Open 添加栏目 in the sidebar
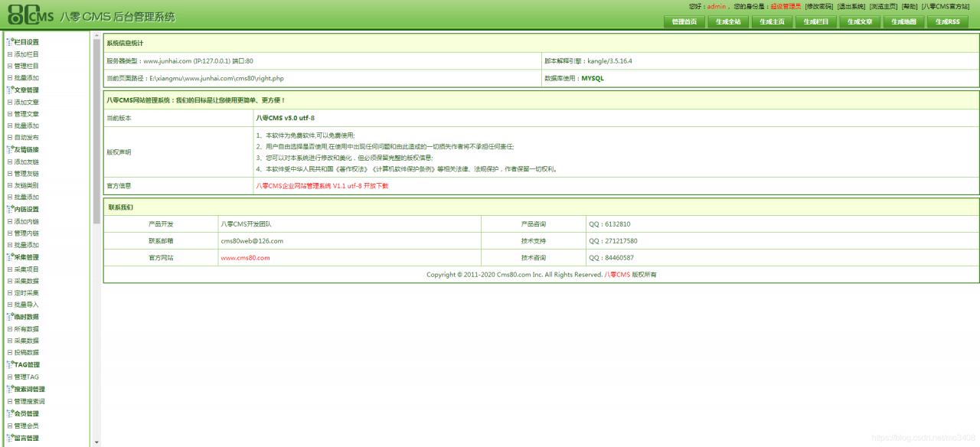 pos(26,54)
